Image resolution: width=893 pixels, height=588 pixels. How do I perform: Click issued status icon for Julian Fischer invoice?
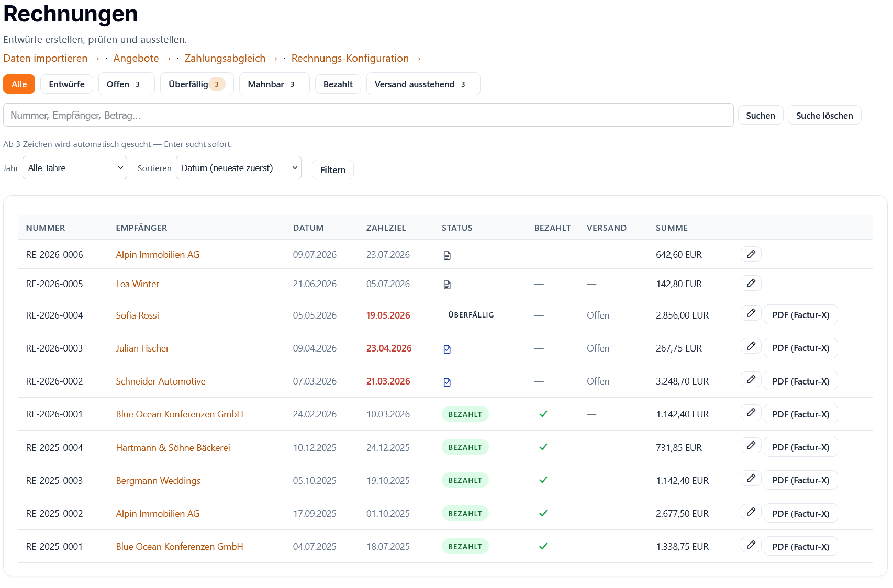pyautogui.click(x=447, y=349)
